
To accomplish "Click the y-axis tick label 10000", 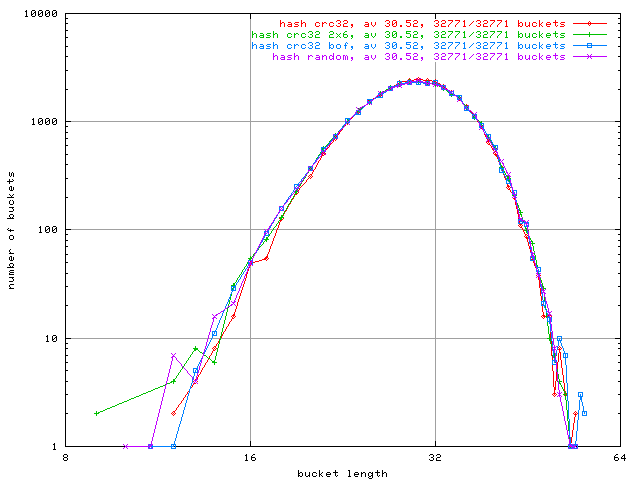I will coord(41,14).
